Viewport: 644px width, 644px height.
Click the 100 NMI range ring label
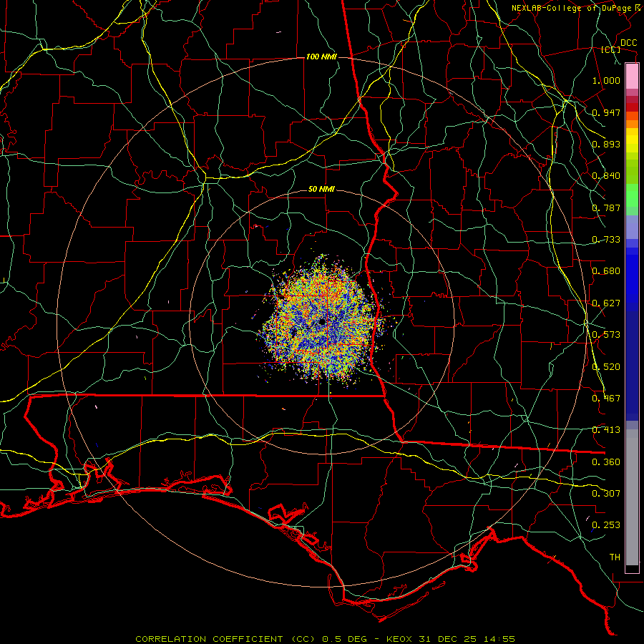click(321, 57)
